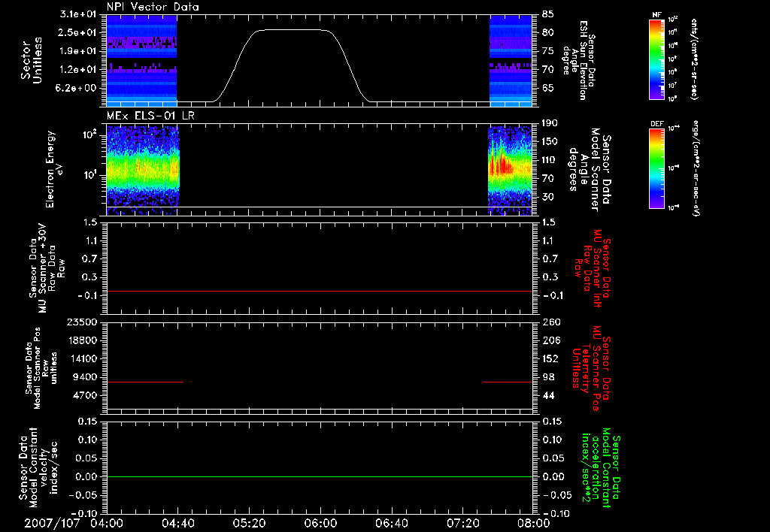The image size is (770, 532).
Task: Click the green constant velocity line
Action: 319,476
